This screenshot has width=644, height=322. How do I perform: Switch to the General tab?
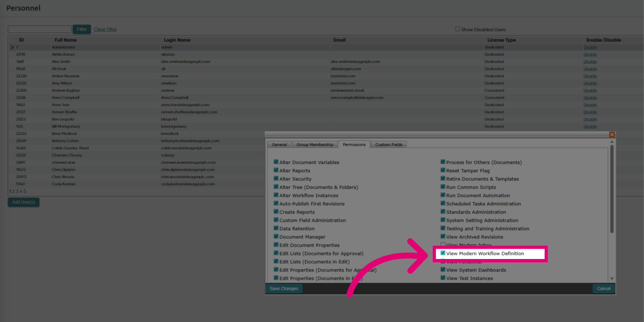(x=279, y=144)
